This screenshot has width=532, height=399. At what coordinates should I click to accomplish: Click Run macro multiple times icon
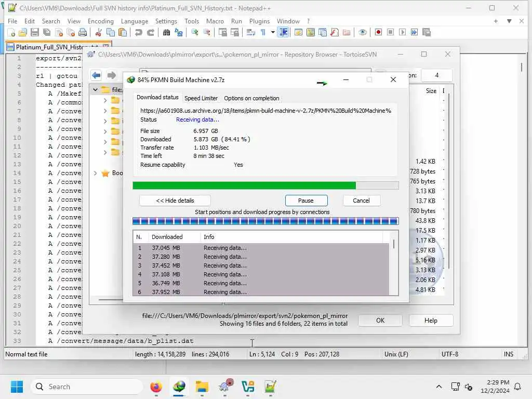point(414,33)
